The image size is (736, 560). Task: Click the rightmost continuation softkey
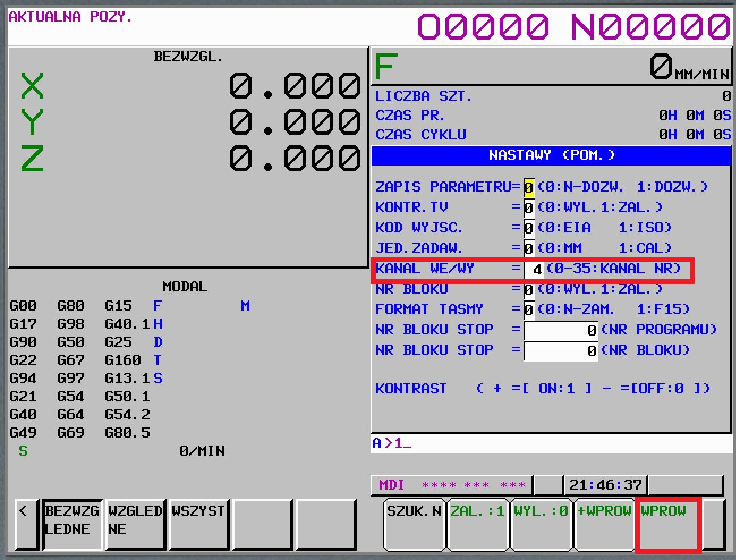tap(714, 524)
